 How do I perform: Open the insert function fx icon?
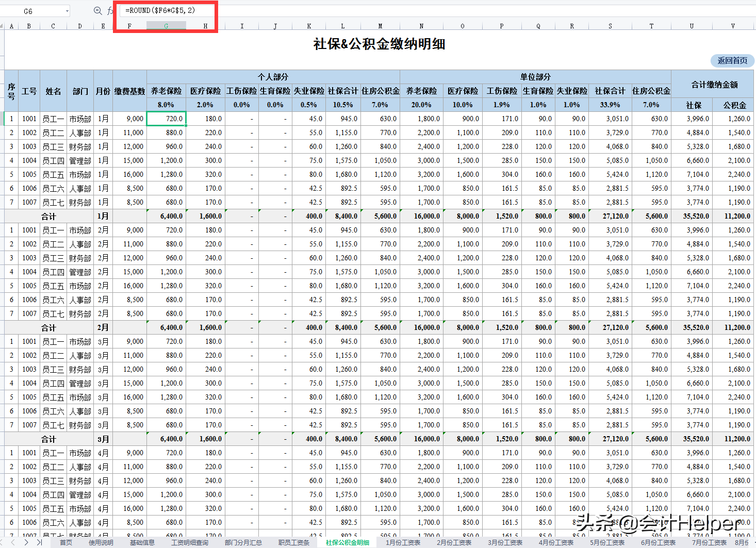(110, 10)
